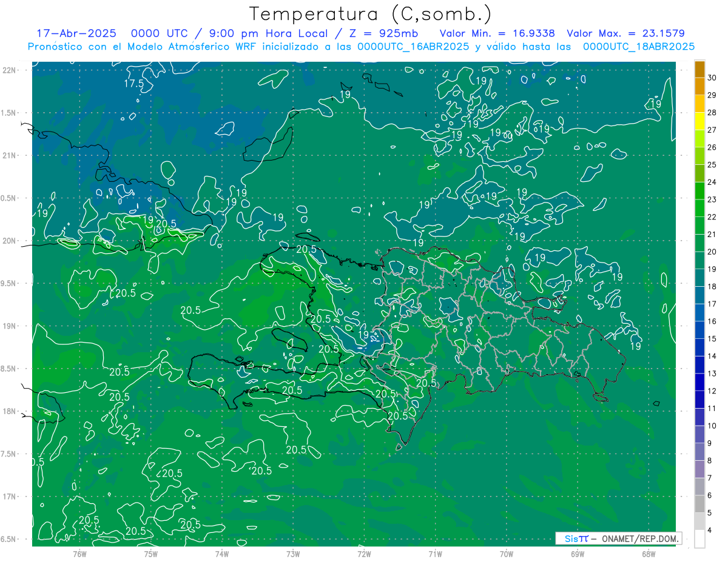Click the "SisTT – ONAMET/REP.DOM." credit box
This screenshot has height=562, width=728.
coord(619,538)
